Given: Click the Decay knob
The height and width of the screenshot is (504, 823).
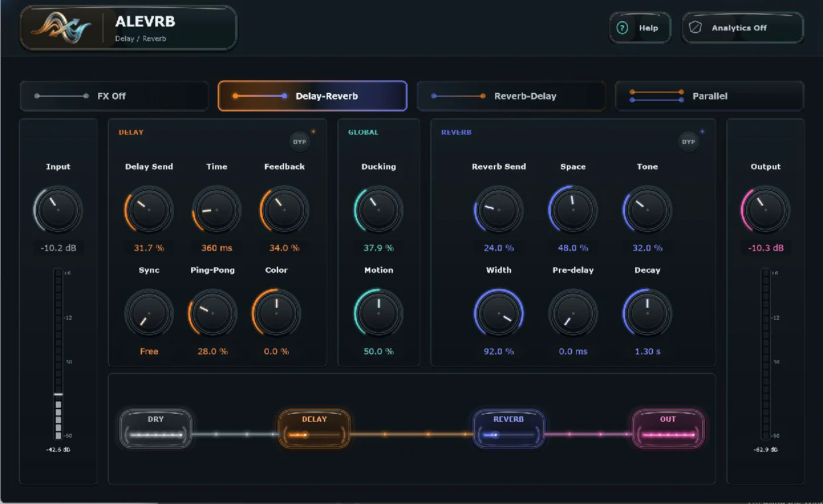Looking at the screenshot, I should [647, 313].
